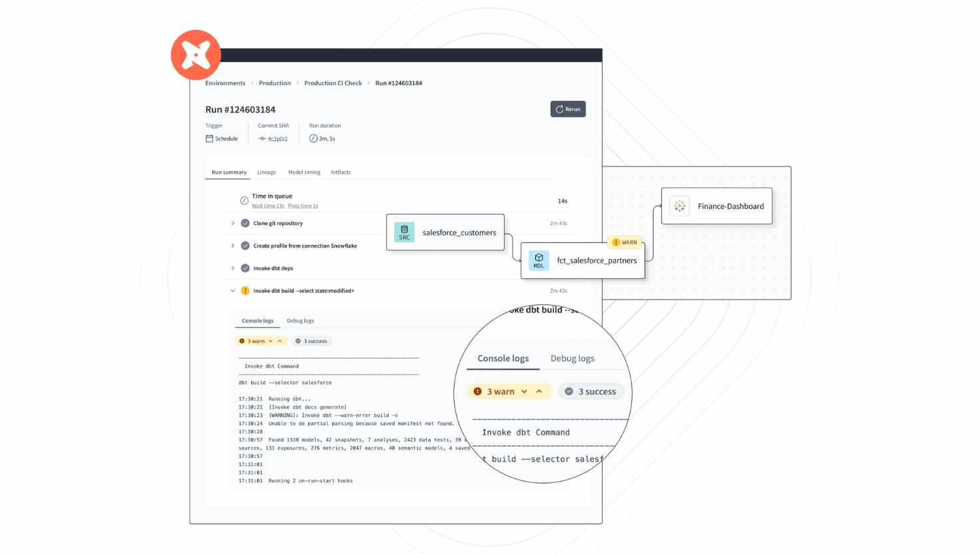Expand the Create profile from connection Snowflake step
The height and width of the screenshot is (554, 980).
tap(232, 246)
